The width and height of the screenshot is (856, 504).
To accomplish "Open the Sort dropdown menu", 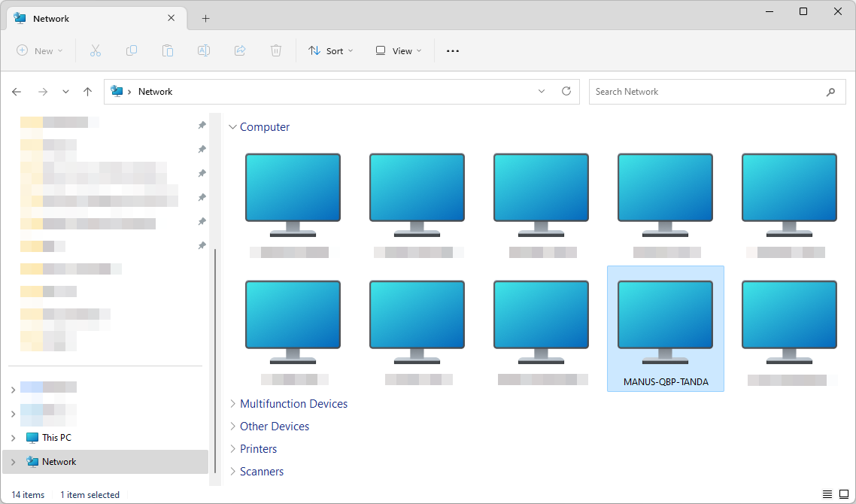I will click(x=330, y=50).
